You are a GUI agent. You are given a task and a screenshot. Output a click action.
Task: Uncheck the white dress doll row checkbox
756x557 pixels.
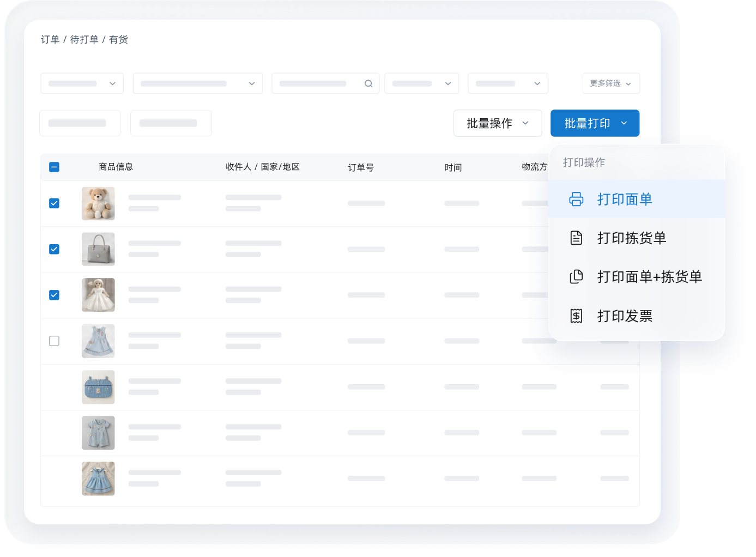click(54, 295)
